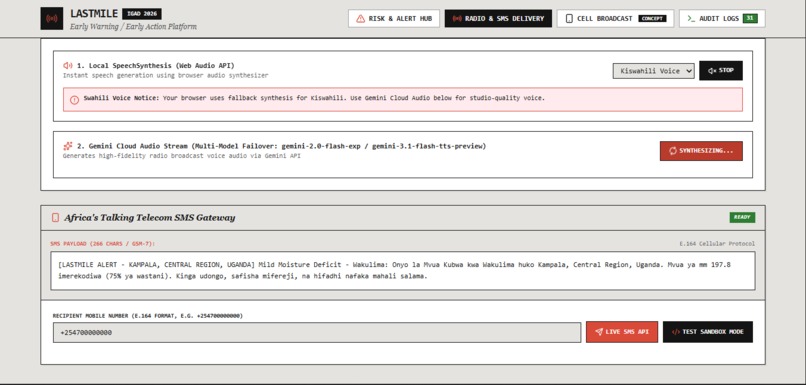The height and width of the screenshot is (385, 806).
Task: Switch to Radio & SMS Delivery tab
Action: [498, 19]
